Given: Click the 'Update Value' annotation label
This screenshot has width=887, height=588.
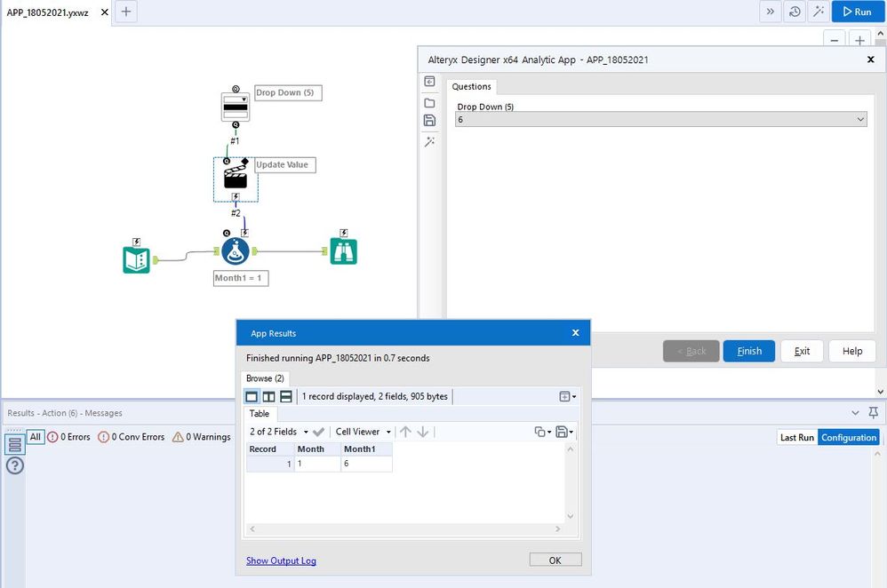Looking at the screenshot, I should [x=284, y=164].
